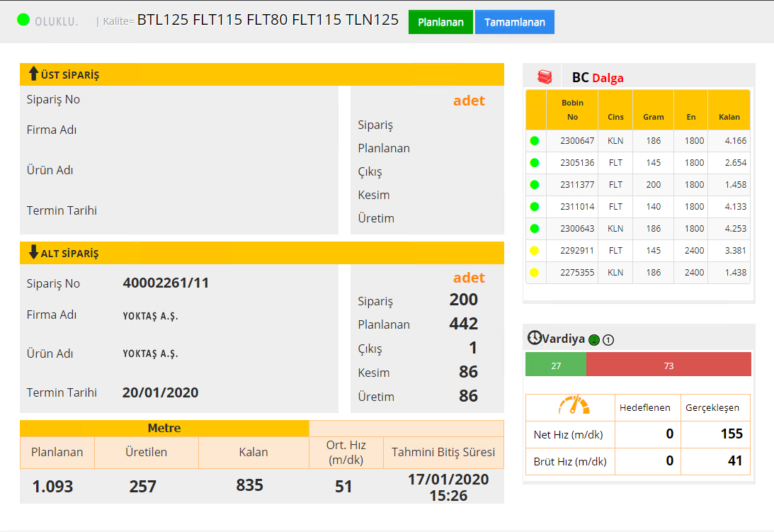This screenshot has width=774, height=532.
Task: Click the orange speedometer gauge icon
Action: (x=573, y=406)
